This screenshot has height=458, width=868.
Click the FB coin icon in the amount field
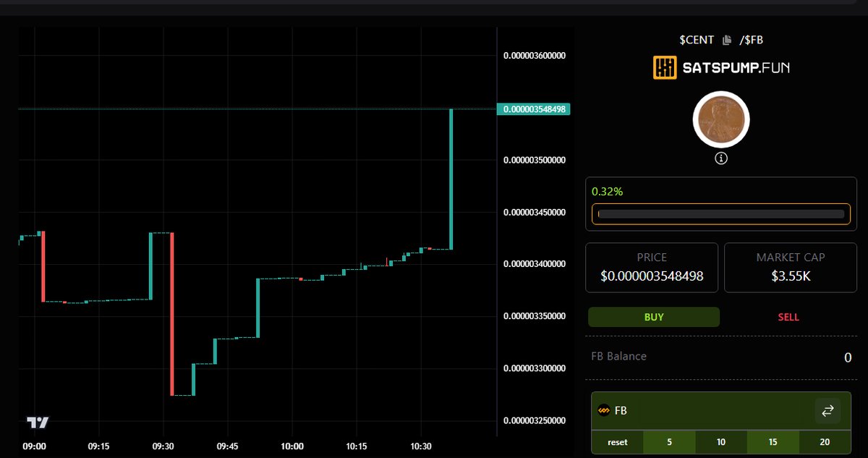pyautogui.click(x=605, y=410)
